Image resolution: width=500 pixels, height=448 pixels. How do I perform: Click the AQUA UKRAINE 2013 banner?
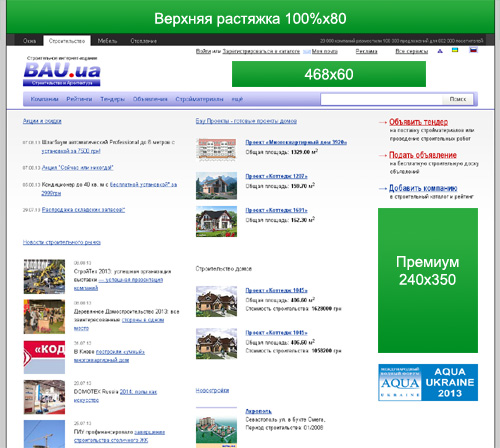point(428,382)
